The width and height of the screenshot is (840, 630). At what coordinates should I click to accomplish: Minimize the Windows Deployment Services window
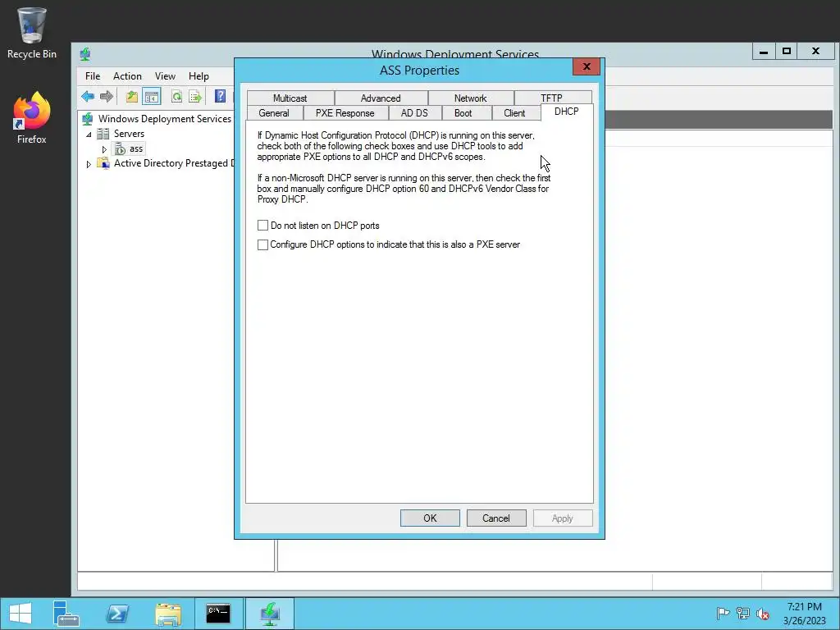point(764,52)
